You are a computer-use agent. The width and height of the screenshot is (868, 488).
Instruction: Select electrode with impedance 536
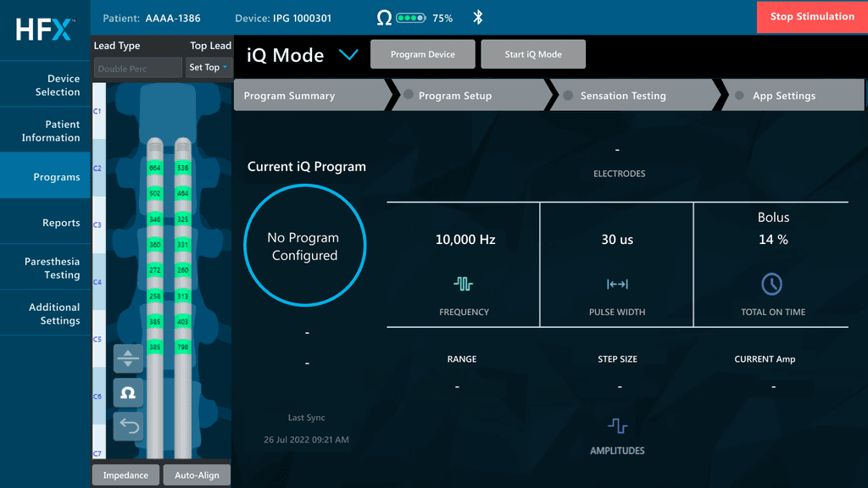tap(183, 168)
